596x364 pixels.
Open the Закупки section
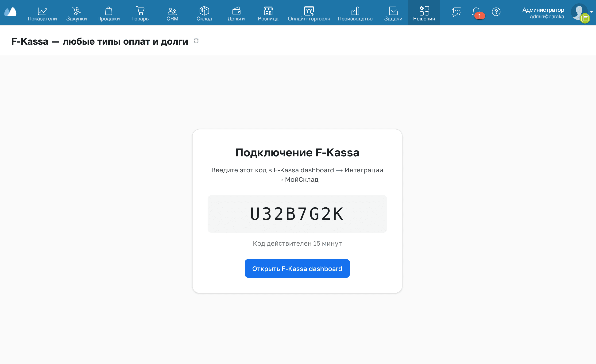(76, 14)
